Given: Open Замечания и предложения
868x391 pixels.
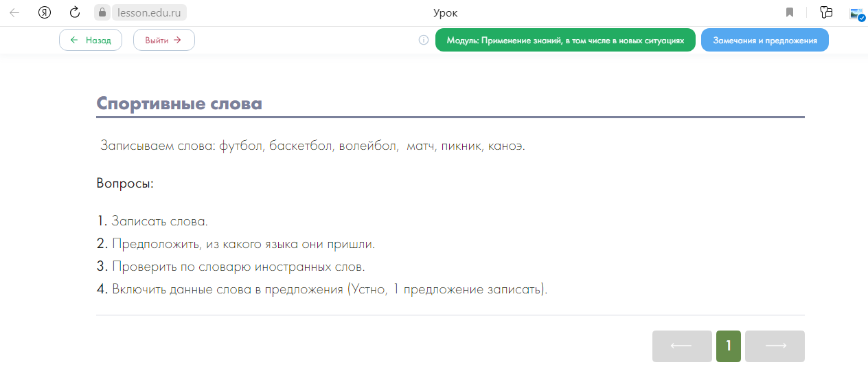Looking at the screenshot, I should [x=764, y=40].
